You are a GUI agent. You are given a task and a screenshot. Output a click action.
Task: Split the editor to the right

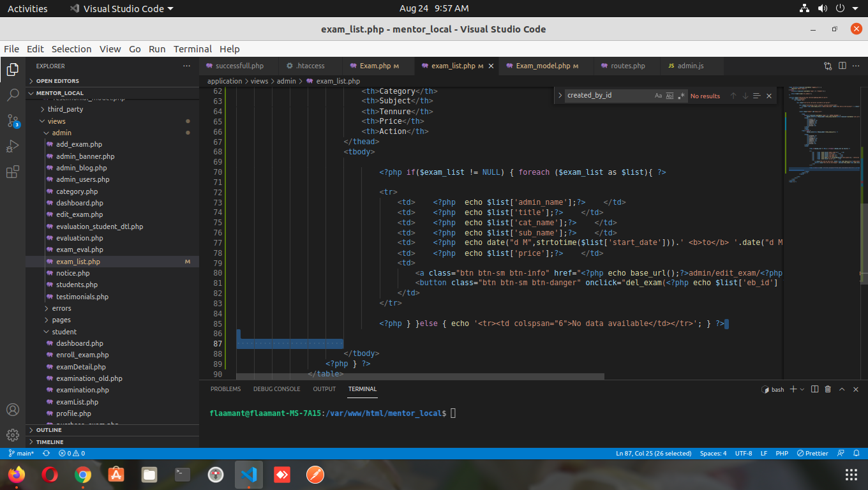(x=842, y=66)
